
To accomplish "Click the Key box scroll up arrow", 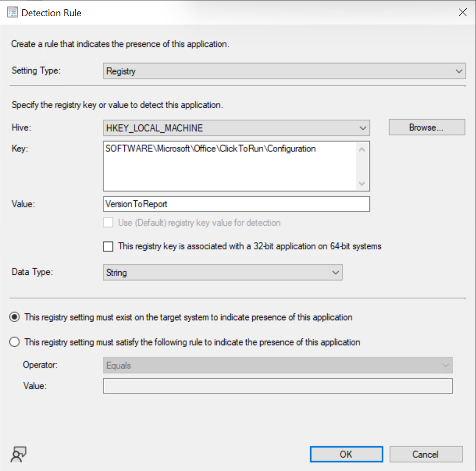I will (x=362, y=149).
